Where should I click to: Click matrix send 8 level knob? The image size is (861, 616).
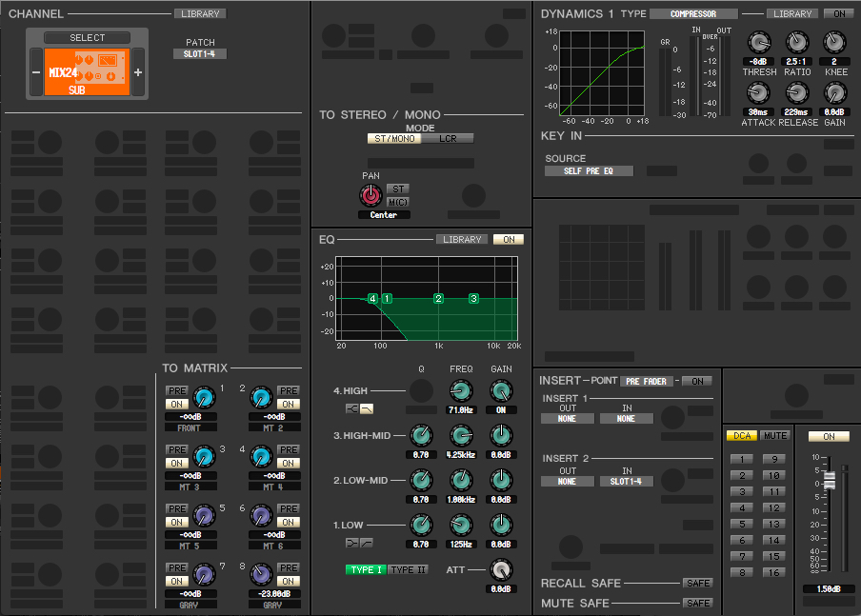(261, 574)
